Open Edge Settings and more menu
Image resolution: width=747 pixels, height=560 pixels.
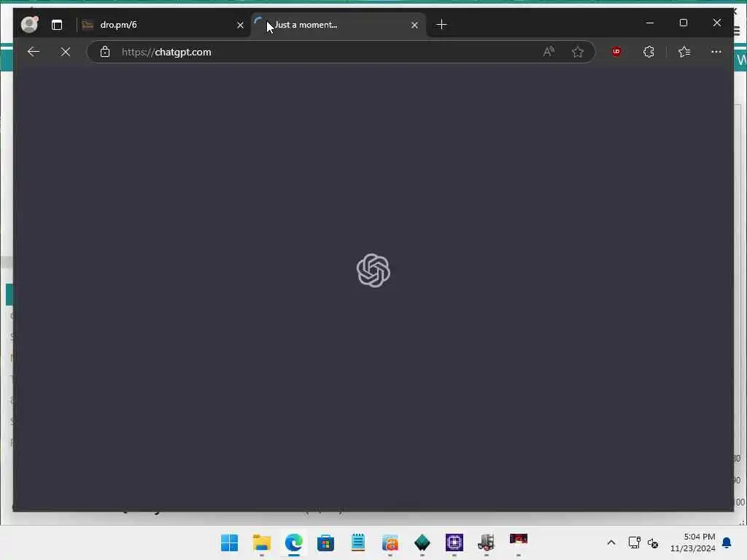pos(716,52)
